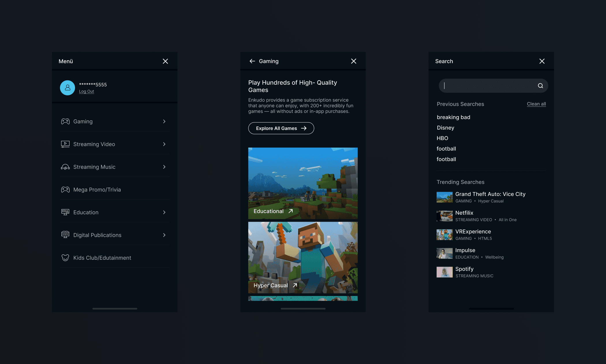606x364 pixels.
Task: Expand the Education menu chevron
Action: pyautogui.click(x=164, y=212)
